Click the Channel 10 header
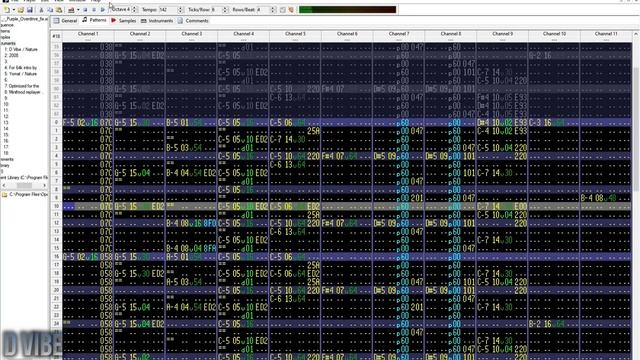 555,36
